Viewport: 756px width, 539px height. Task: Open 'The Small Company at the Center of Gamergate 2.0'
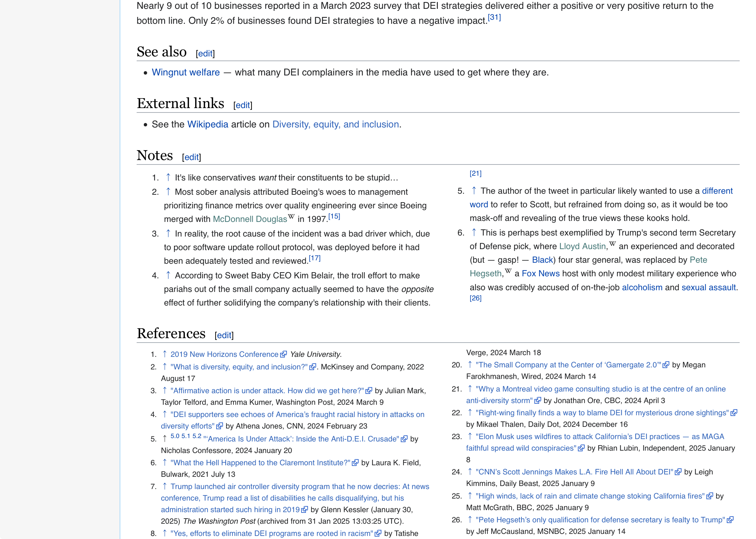[x=568, y=365]
